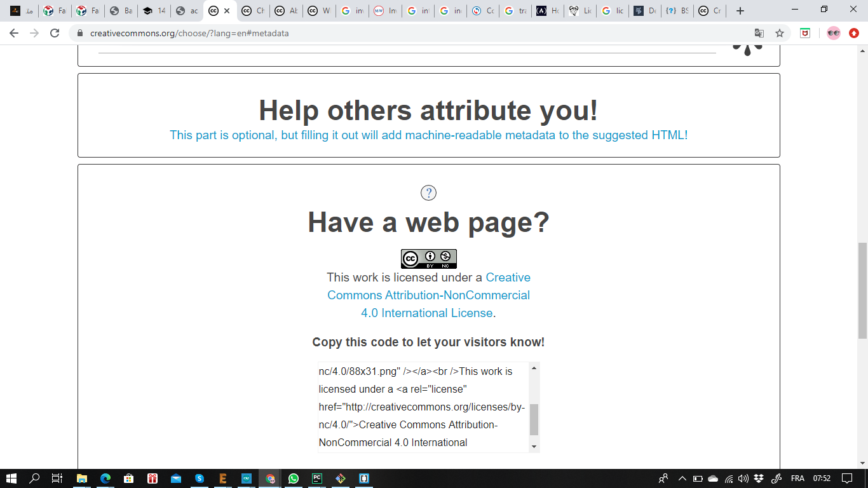Open the Windows Start menu
868x488 pixels.
[x=11, y=478]
